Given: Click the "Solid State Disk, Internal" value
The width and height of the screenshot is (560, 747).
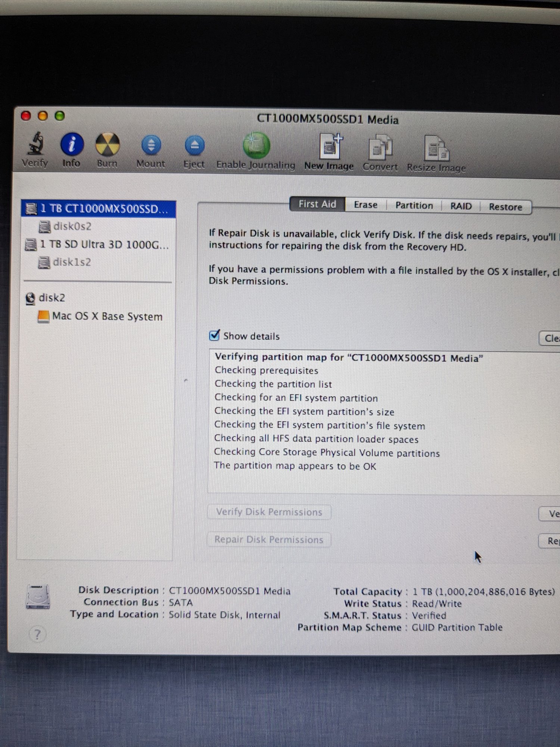Looking at the screenshot, I should click(224, 615).
